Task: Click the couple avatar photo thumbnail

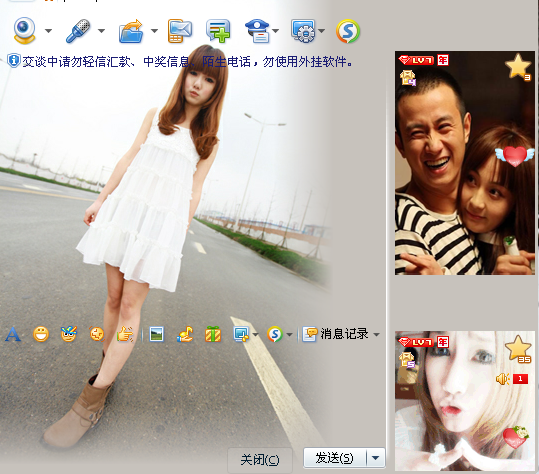Action: (x=465, y=163)
